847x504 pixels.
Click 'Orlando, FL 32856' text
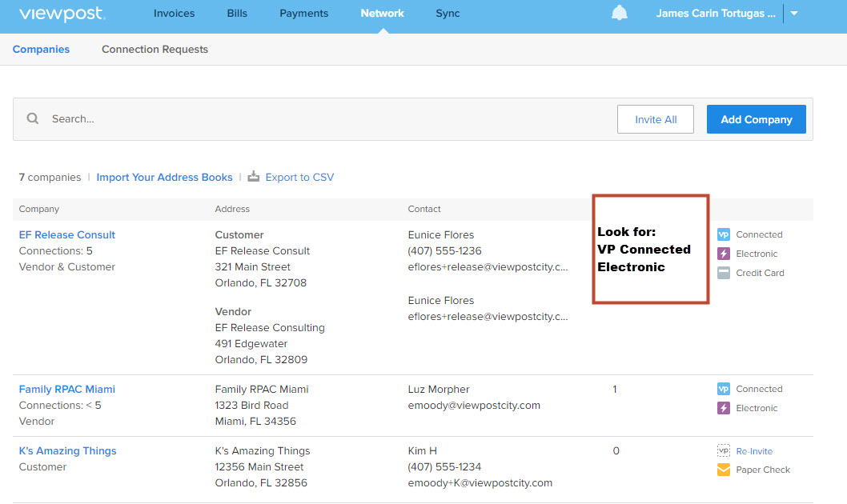point(261,483)
